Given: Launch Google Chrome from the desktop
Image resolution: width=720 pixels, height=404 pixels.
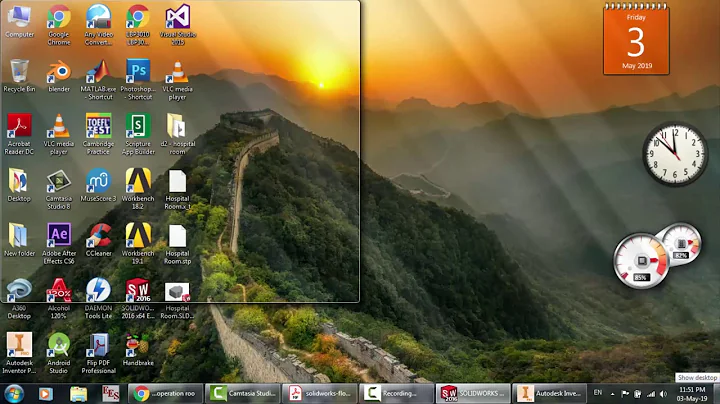Looking at the screenshot, I should pos(59,25).
